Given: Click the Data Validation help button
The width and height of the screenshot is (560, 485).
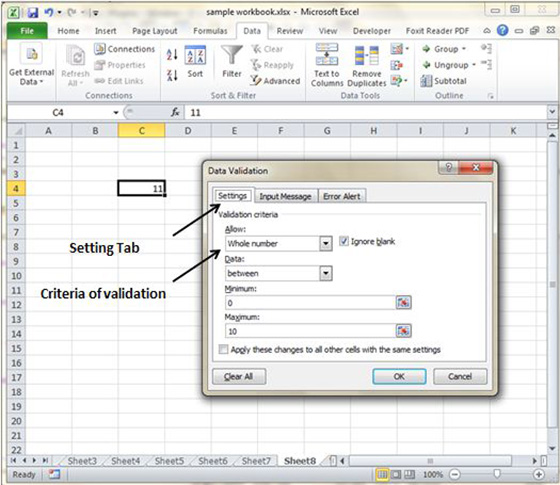Looking at the screenshot, I should [x=449, y=167].
